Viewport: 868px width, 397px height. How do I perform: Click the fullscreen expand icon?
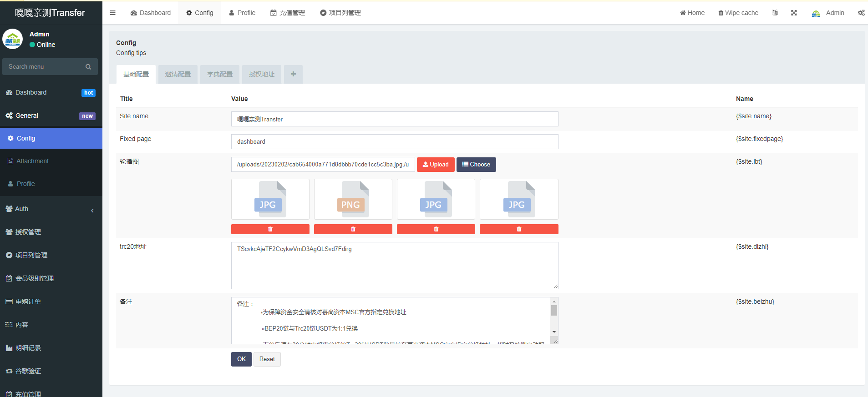point(794,13)
